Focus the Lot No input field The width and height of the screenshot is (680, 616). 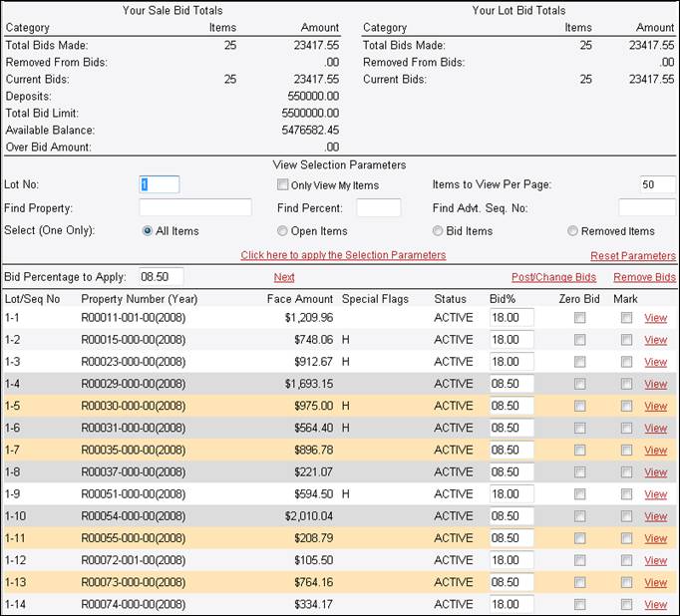(159, 184)
